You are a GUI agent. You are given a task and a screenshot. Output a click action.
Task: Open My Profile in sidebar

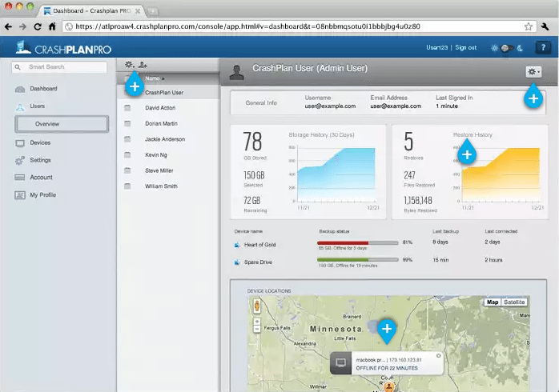(x=42, y=195)
